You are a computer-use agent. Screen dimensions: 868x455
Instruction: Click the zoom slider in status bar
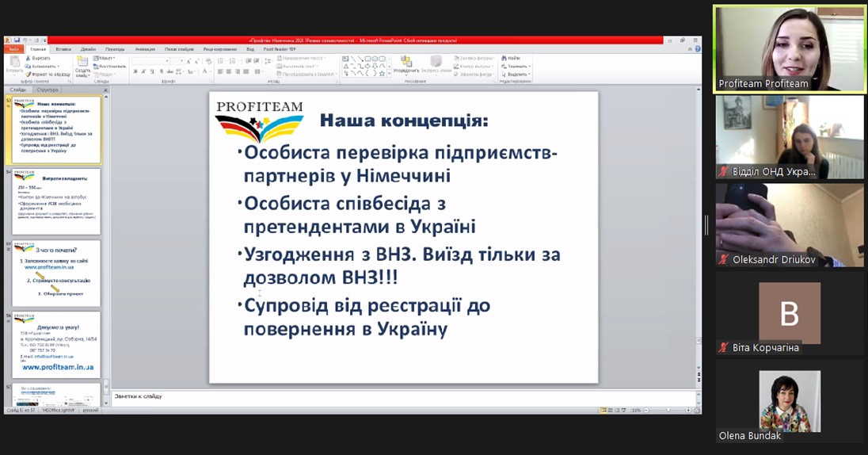pyautogui.click(x=669, y=410)
